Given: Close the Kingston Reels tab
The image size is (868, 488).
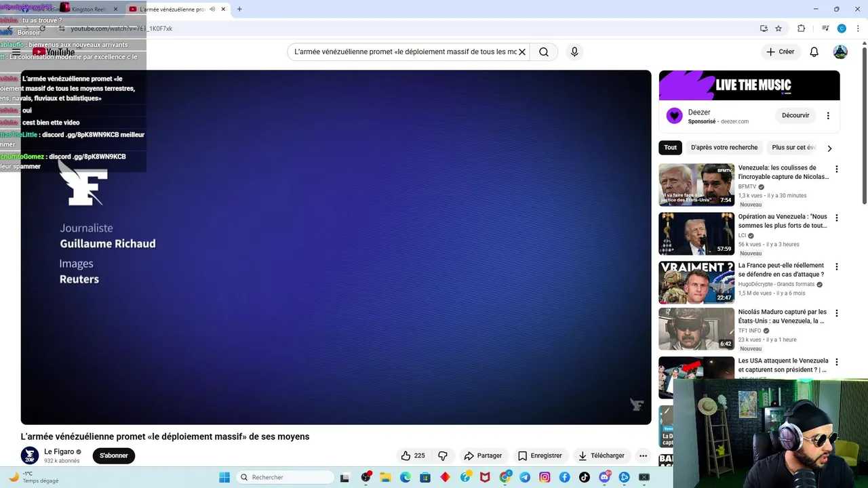Looking at the screenshot, I should pos(115,9).
